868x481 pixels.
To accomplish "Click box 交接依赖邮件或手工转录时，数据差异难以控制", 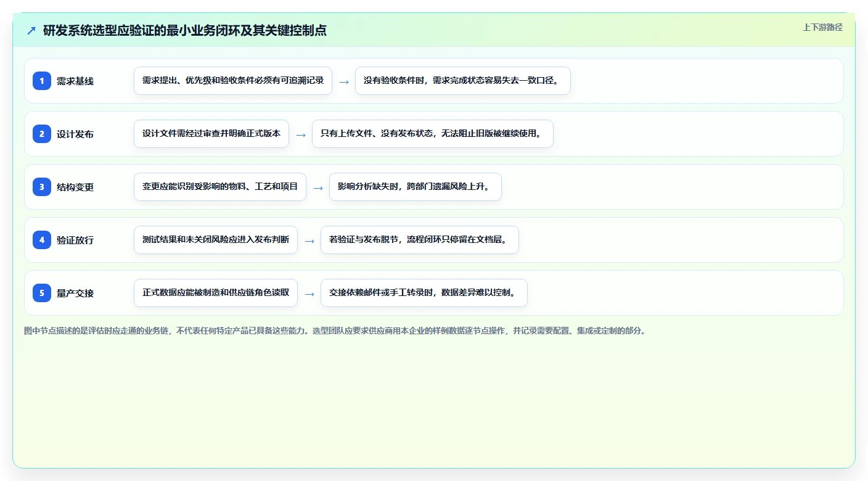I will 424,293.
